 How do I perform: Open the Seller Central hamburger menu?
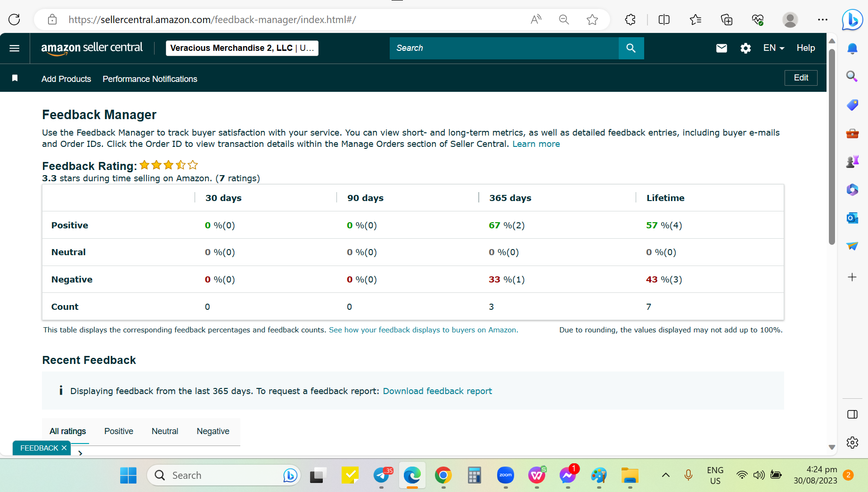15,48
